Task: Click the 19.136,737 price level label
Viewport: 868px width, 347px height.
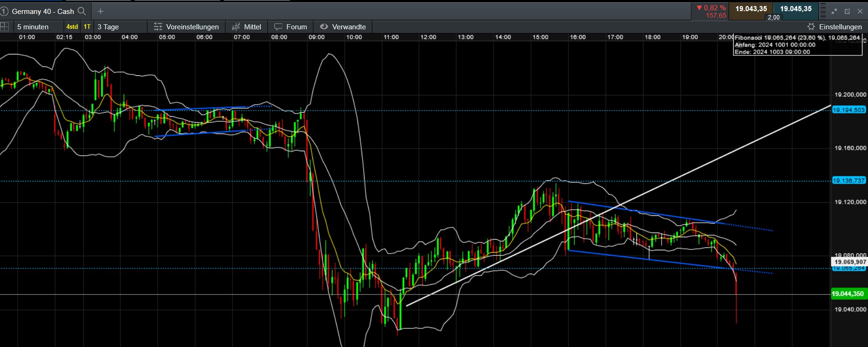Action: point(848,180)
